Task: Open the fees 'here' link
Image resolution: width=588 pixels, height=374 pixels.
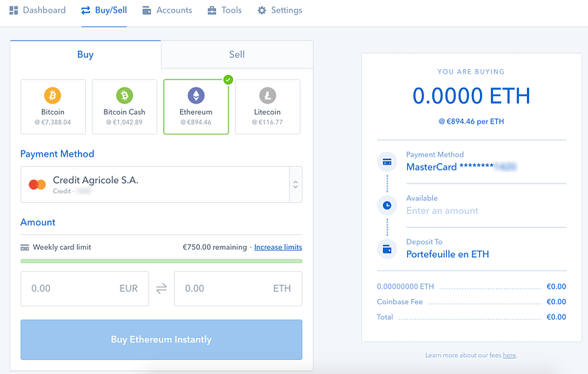Action: click(509, 355)
